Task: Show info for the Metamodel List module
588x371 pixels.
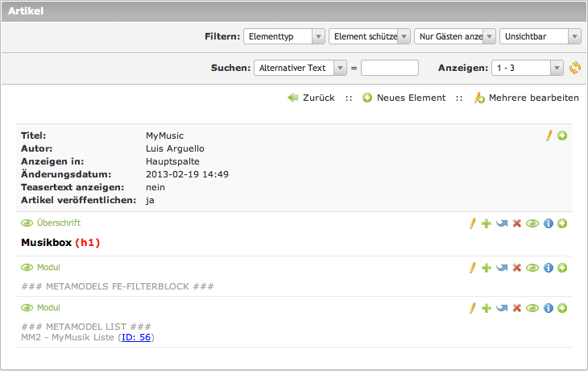Action: (x=549, y=308)
